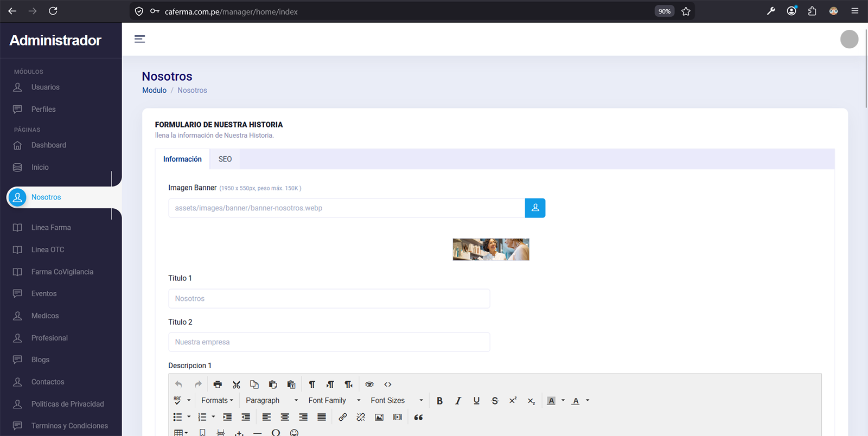This screenshot has height=436, width=868.
Task: Open the Font Family dropdown
Action: [334, 401]
